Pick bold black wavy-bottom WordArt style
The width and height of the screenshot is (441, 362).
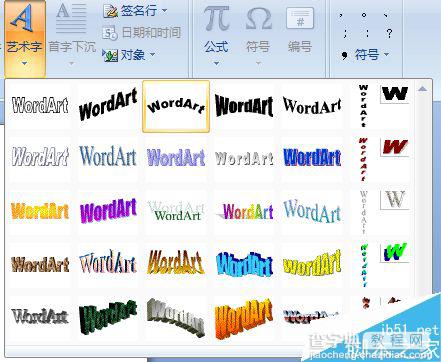click(244, 106)
